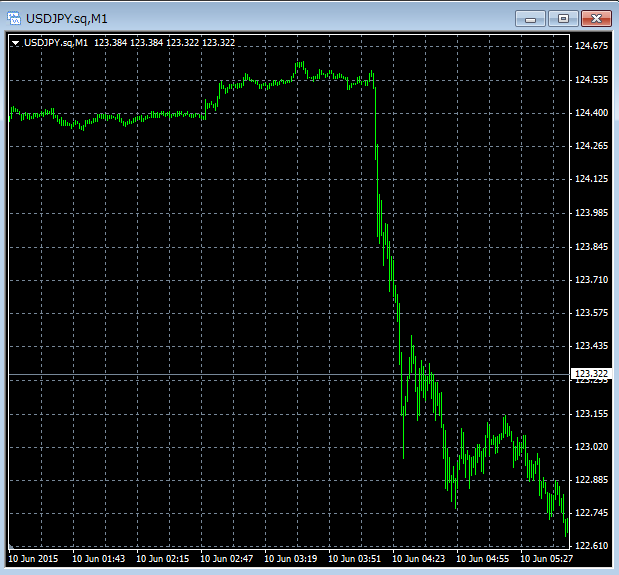Expand the triangle beside USDJPY.sq,M1 chart label

pos(16,43)
